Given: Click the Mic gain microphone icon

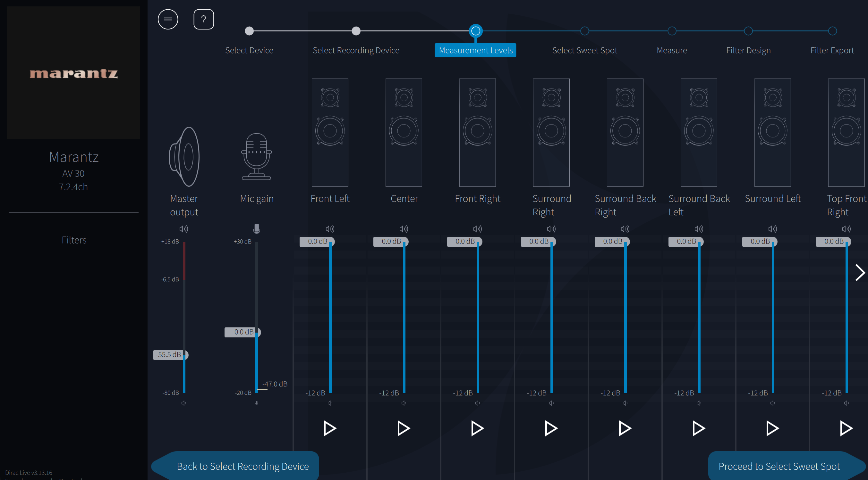Looking at the screenshot, I should [x=256, y=156].
